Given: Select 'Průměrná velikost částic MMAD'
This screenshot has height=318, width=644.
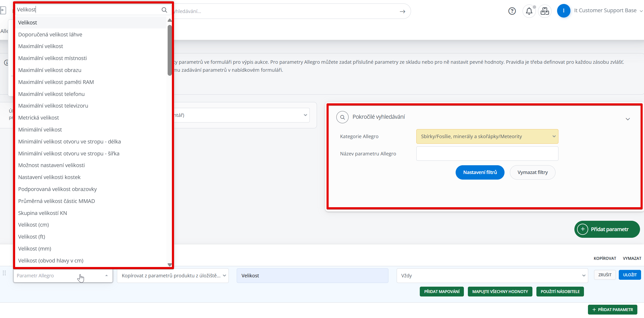Looking at the screenshot, I should (x=91, y=201).
